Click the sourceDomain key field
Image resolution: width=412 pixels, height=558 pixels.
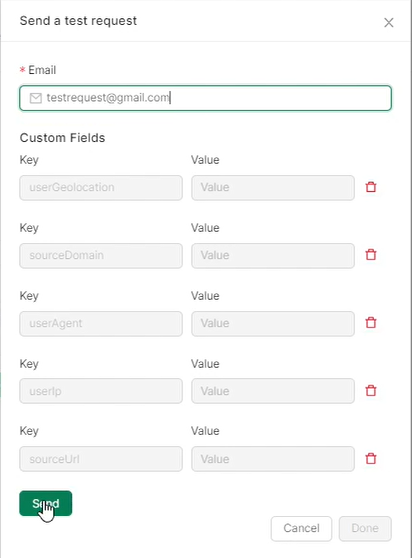click(x=101, y=256)
